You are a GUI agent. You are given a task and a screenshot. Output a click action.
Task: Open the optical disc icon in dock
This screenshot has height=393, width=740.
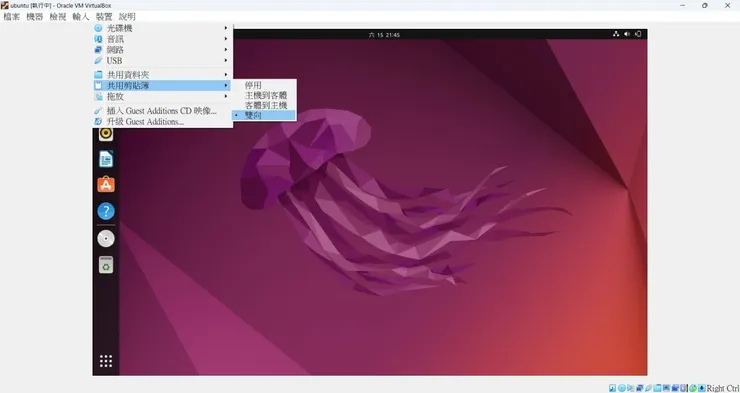(x=106, y=239)
